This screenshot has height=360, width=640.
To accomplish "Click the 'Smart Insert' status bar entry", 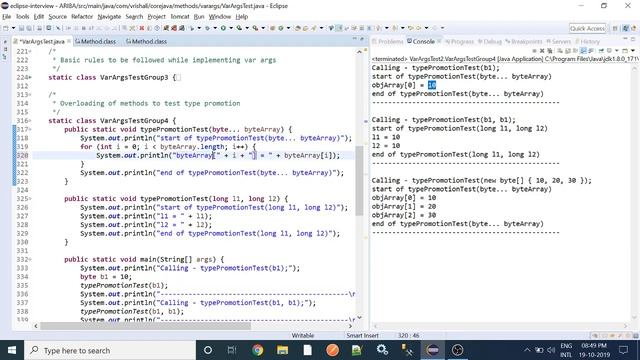I will [x=362, y=336].
